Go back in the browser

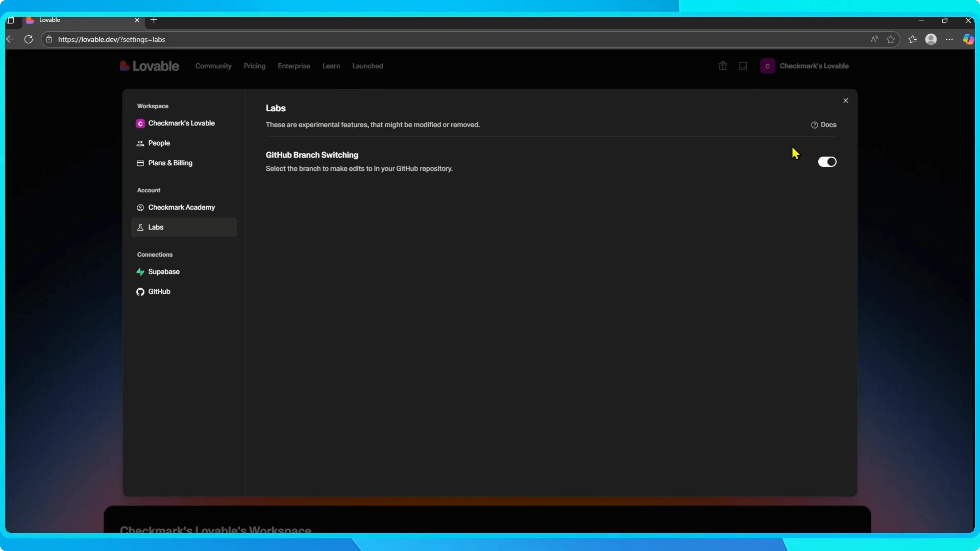click(x=10, y=39)
